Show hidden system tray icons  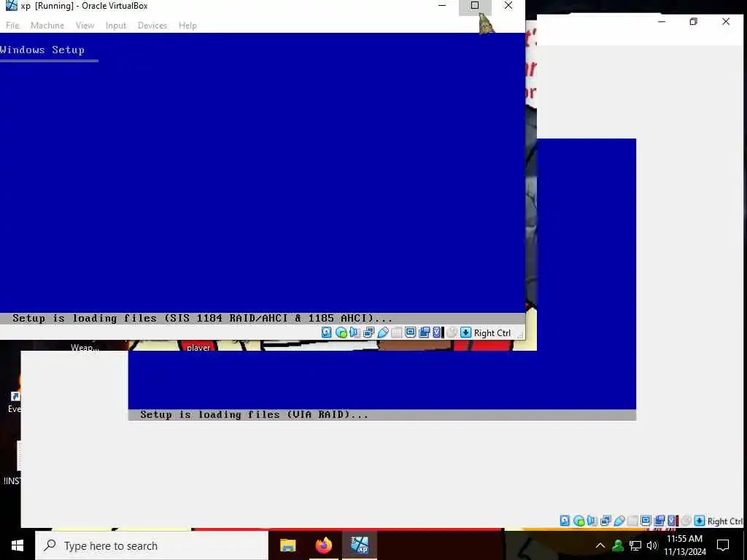click(x=600, y=545)
